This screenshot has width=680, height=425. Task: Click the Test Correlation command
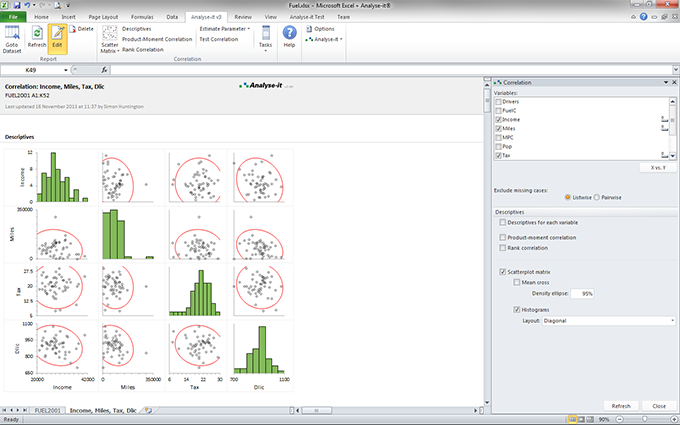click(219, 39)
